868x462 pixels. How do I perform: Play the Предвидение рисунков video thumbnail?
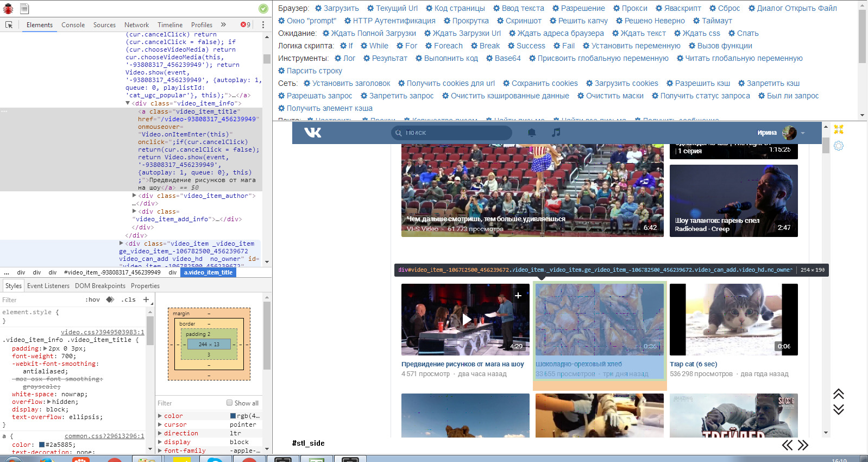[x=466, y=320]
